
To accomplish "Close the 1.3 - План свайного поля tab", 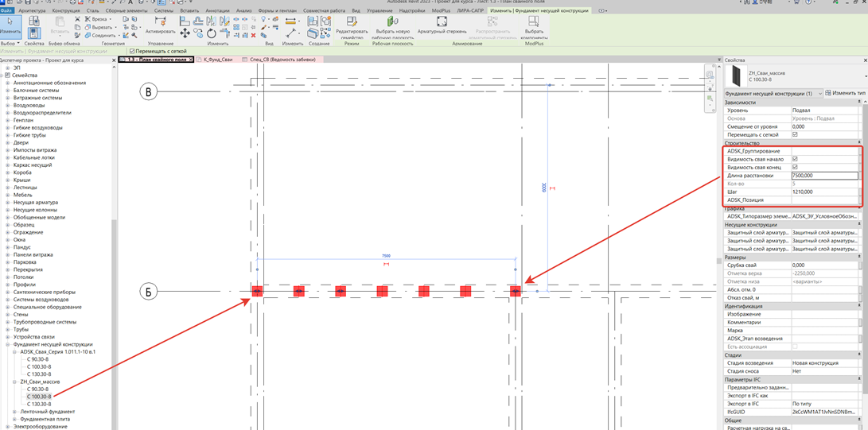I will (x=190, y=59).
